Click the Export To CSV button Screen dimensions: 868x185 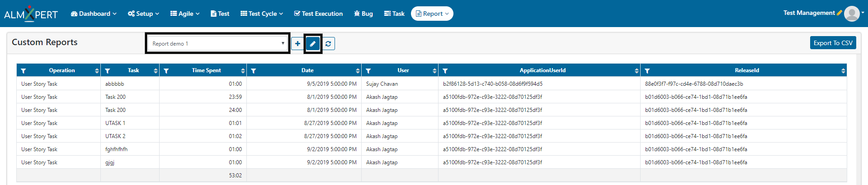pos(833,43)
